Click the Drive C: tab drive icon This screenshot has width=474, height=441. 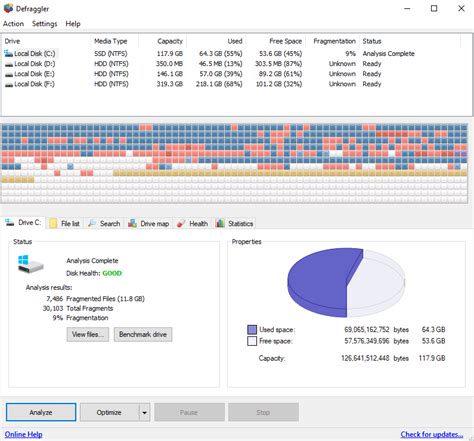click(x=9, y=222)
